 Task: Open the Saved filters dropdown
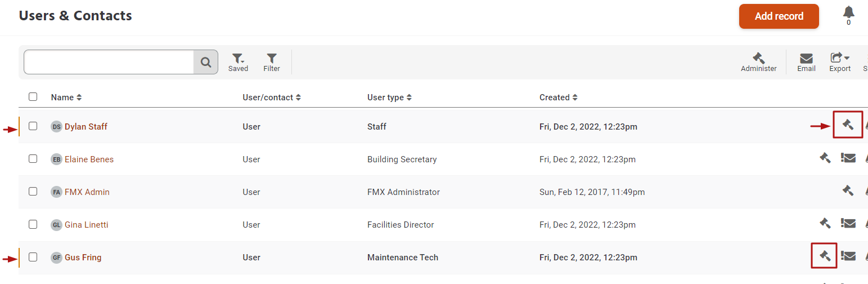click(x=238, y=61)
